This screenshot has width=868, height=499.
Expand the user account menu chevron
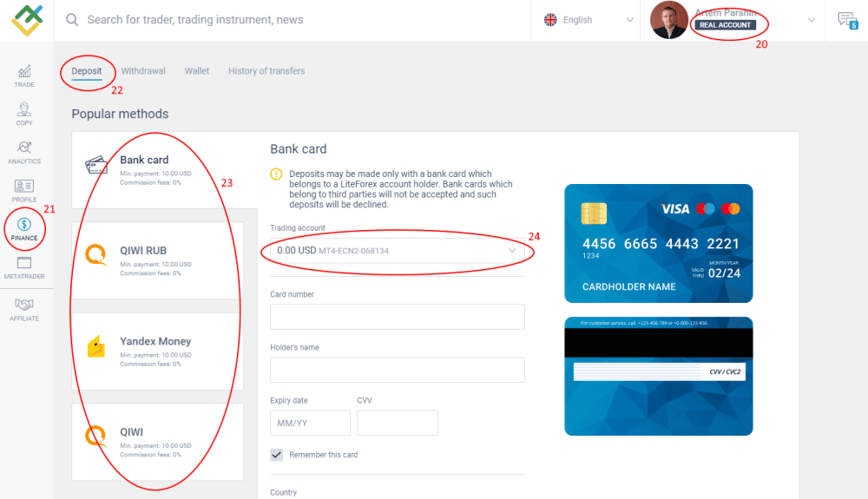click(x=812, y=20)
